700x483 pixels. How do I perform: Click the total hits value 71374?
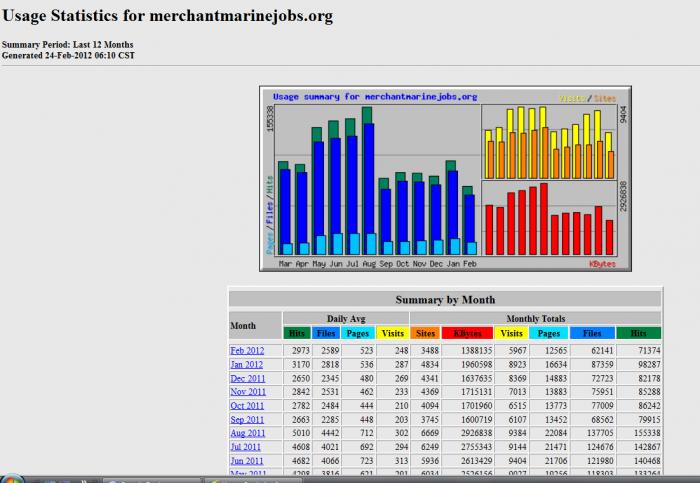[x=649, y=351]
